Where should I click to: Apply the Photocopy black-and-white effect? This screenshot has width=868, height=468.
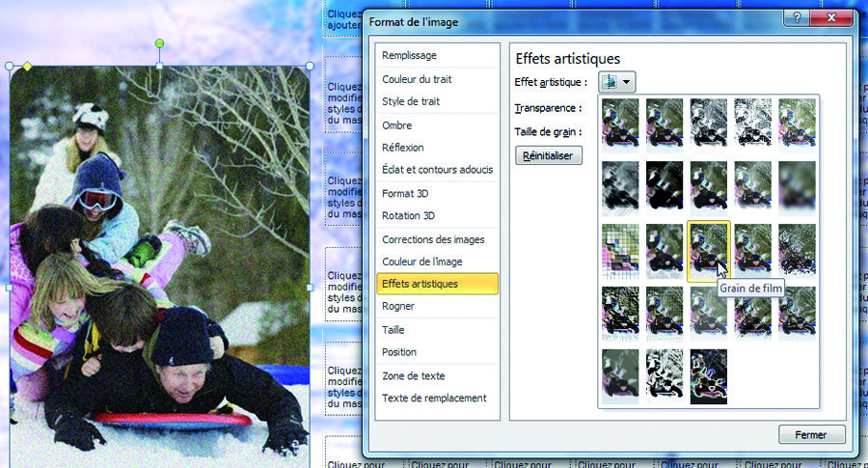[x=665, y=376]
